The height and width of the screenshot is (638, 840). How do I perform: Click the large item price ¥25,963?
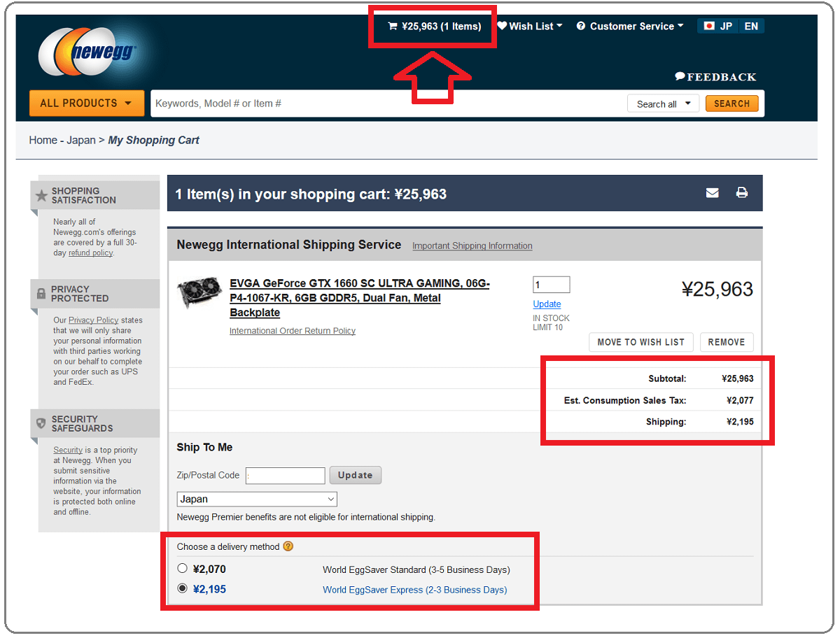tap(717, 290)
